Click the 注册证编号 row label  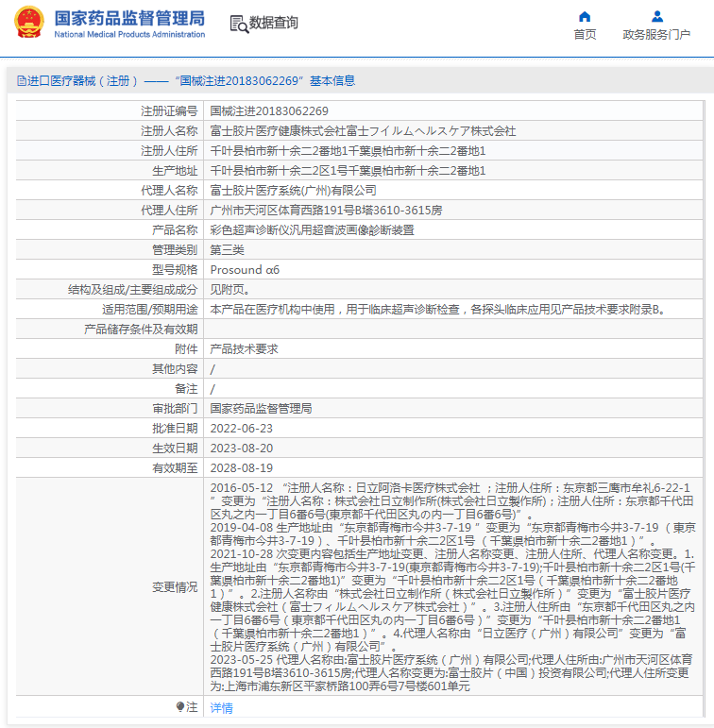coord(169,111)
